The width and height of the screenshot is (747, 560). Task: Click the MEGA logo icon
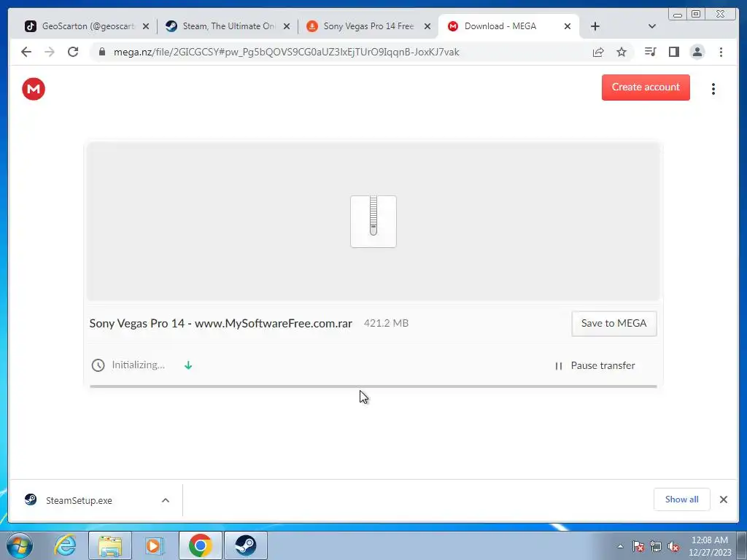click(34, 89)
